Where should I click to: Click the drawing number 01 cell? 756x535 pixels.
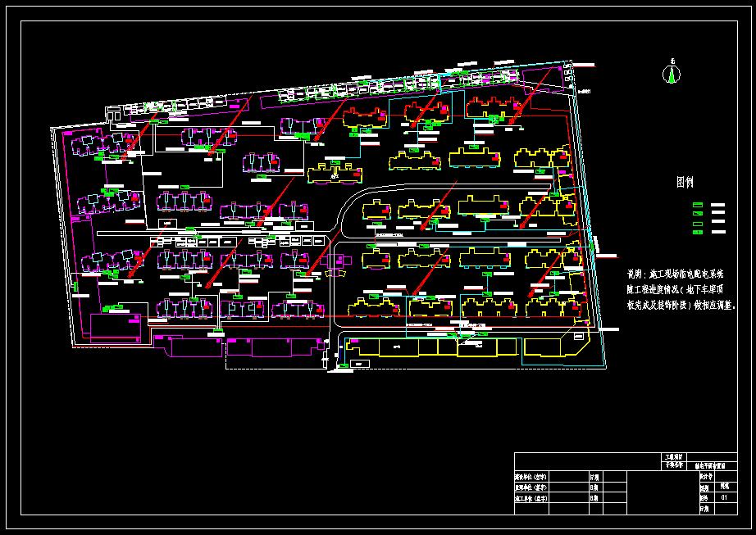click(723, 497)
